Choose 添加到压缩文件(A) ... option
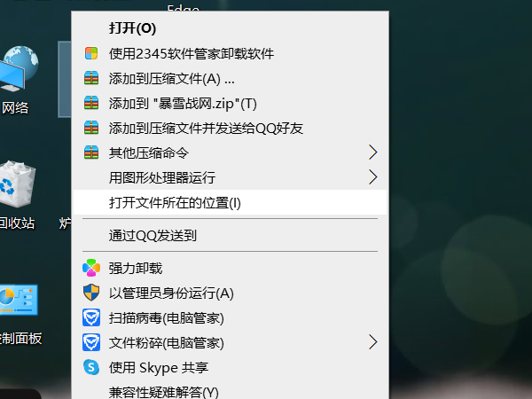The width and height of the screenshot is (532, 399). [230, 78]
